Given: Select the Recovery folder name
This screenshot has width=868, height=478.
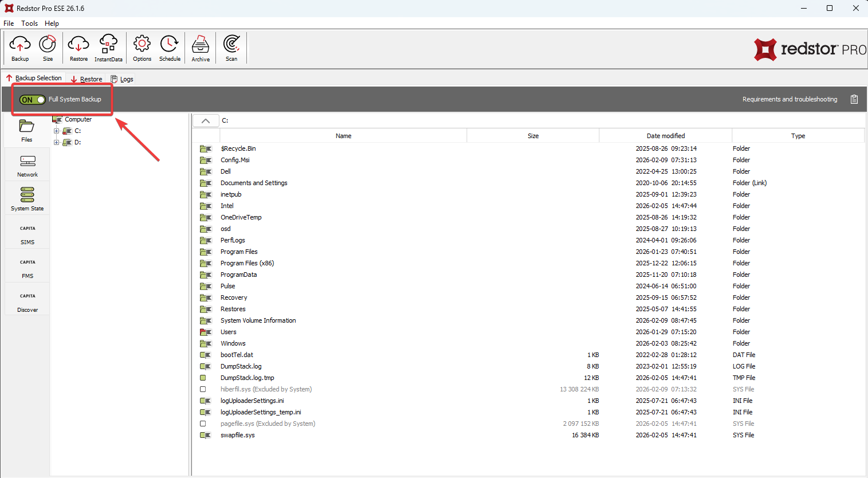Looking at the screenshot, I should coord(234,297).
